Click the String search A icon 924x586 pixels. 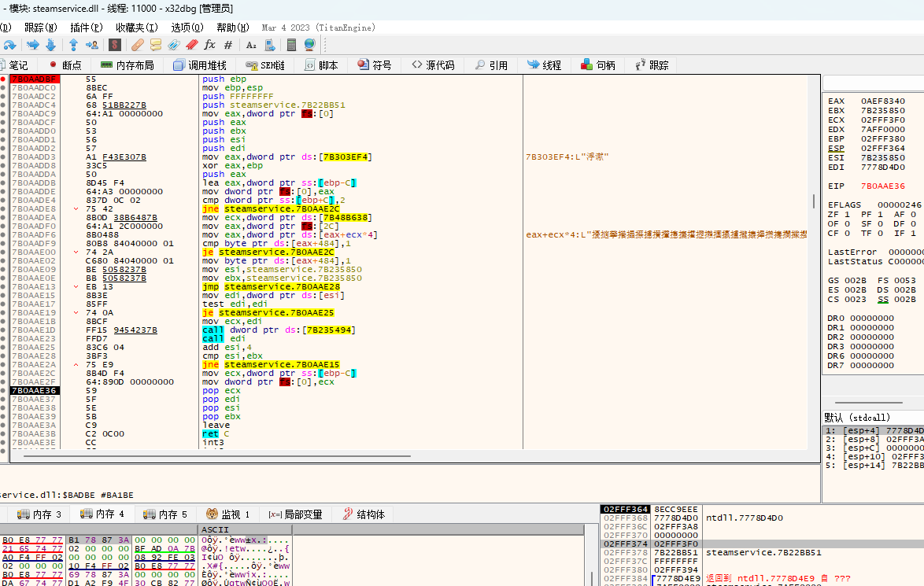tap(251, 45)
